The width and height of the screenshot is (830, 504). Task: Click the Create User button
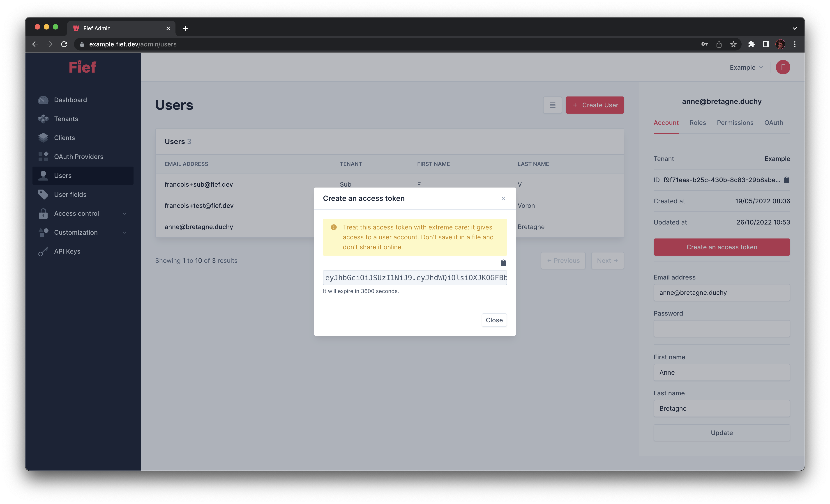coord(595,105)
